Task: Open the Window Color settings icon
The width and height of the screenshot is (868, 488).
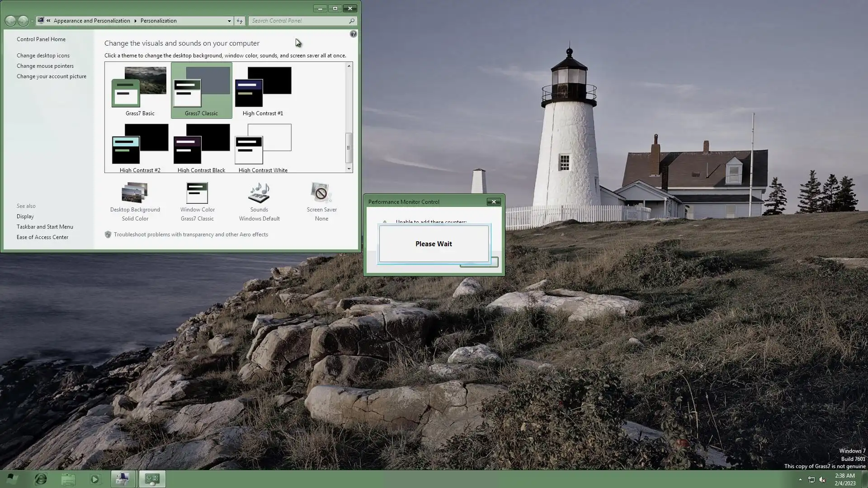Action: coord(197,193)
